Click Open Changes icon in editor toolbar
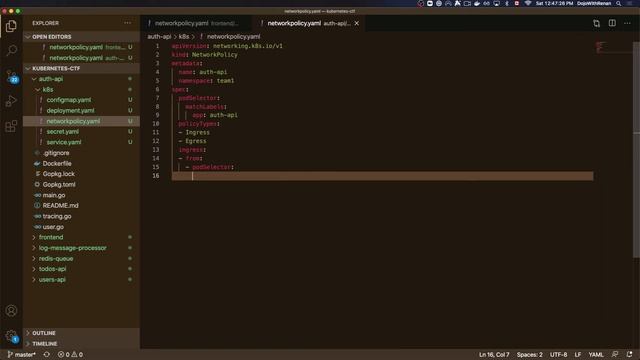 (596, 23)
